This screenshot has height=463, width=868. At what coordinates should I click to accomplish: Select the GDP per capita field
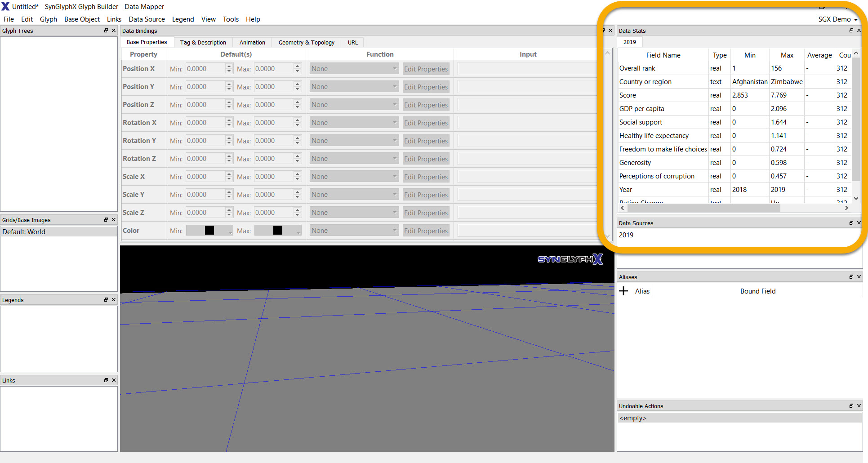pos(641,109)
